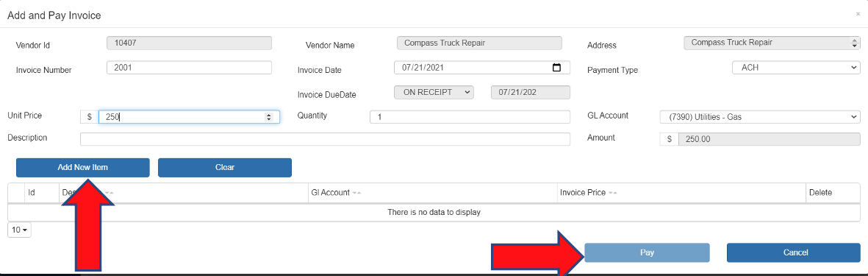Click the Gl Account sort arrows icon
This screenshot has height=276, width=868.
[356, 193]
